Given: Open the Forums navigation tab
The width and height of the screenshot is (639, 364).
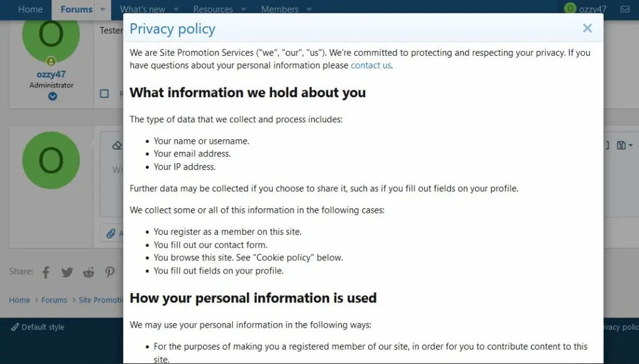Looking at the screenshot, I should tap(76, 9).
